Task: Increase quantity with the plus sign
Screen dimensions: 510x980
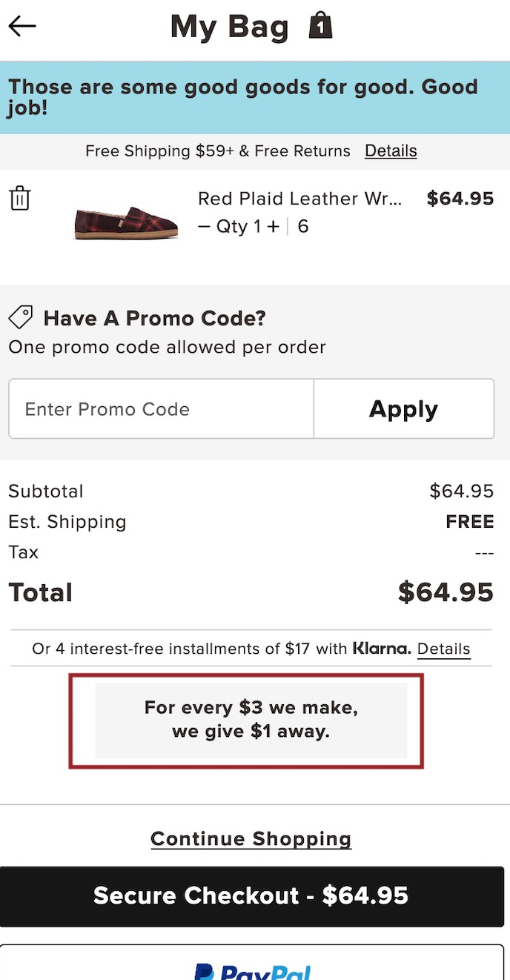Action: click(273, 227)
